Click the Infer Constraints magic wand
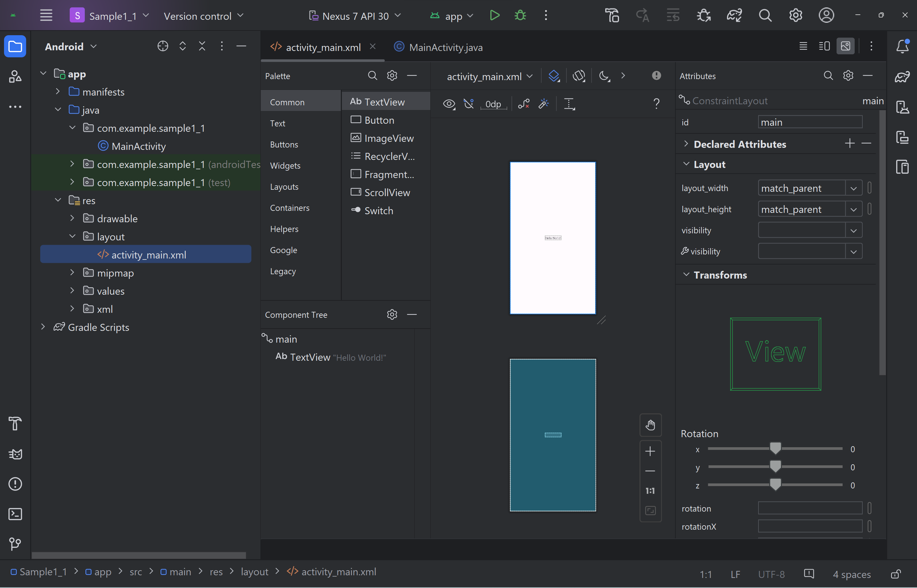The image size is (917, 588). tap(543, 104)
